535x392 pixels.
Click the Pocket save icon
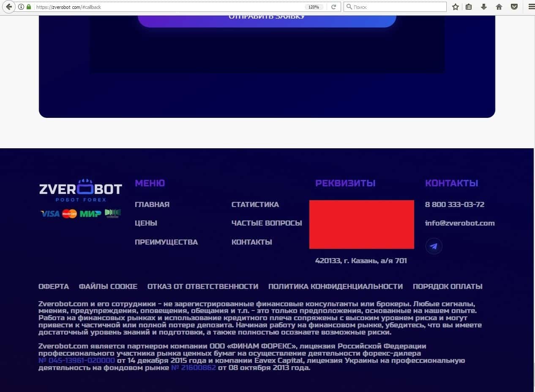[514, 7]
